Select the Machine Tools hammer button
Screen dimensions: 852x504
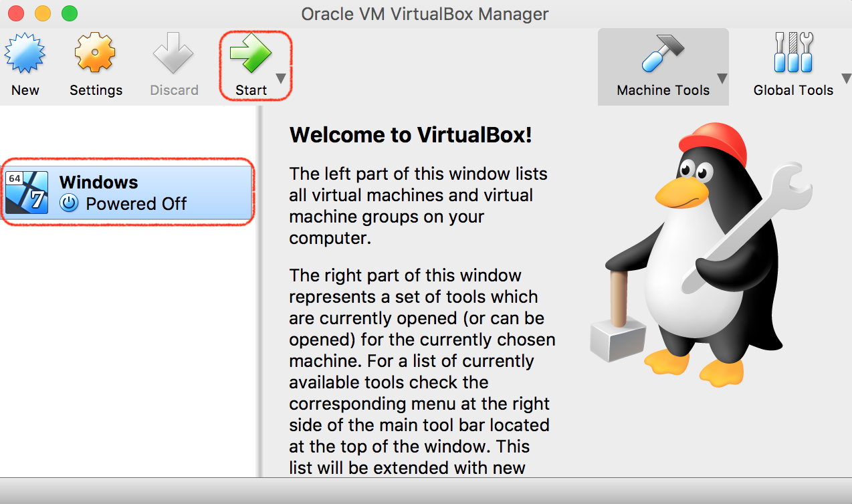click(663, 66)
